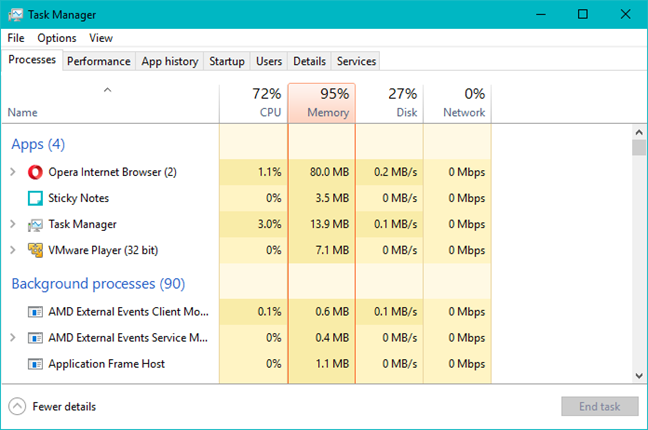
Task: Click the scrollbar up arrow
Action: [639, 132]
